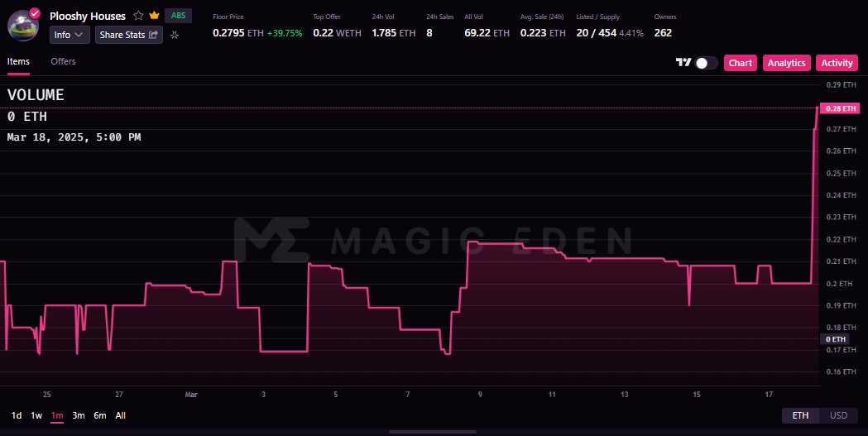The width and height of the screenshot is (868, 436).
Task: Click the 24h Vol 1.785 ETH value
Action: click(x=394, y=33)
